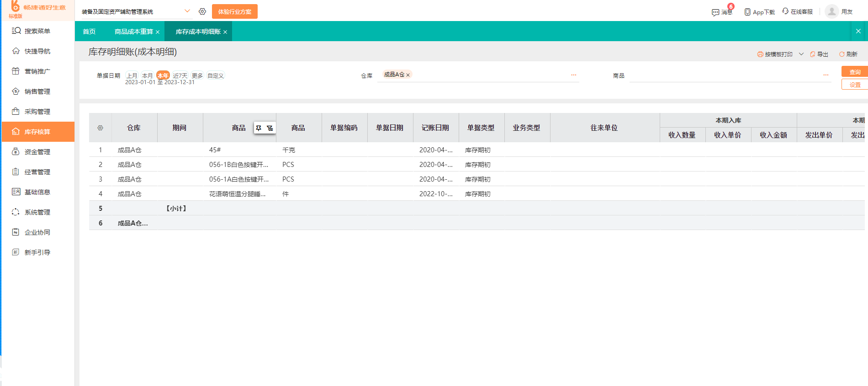Select the 本年 date range
The width and height of the screenshot is (868, 386).
163,75
